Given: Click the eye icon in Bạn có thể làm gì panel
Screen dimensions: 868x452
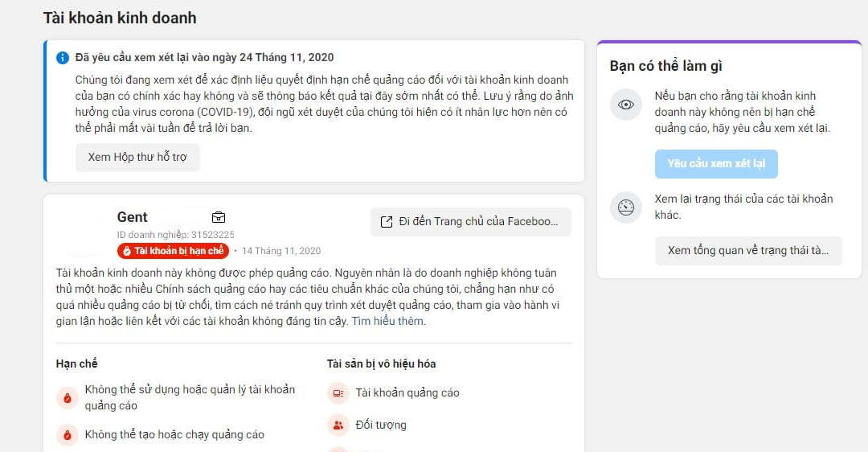Looking at the screenshot, I should click(x=625, y=104).
